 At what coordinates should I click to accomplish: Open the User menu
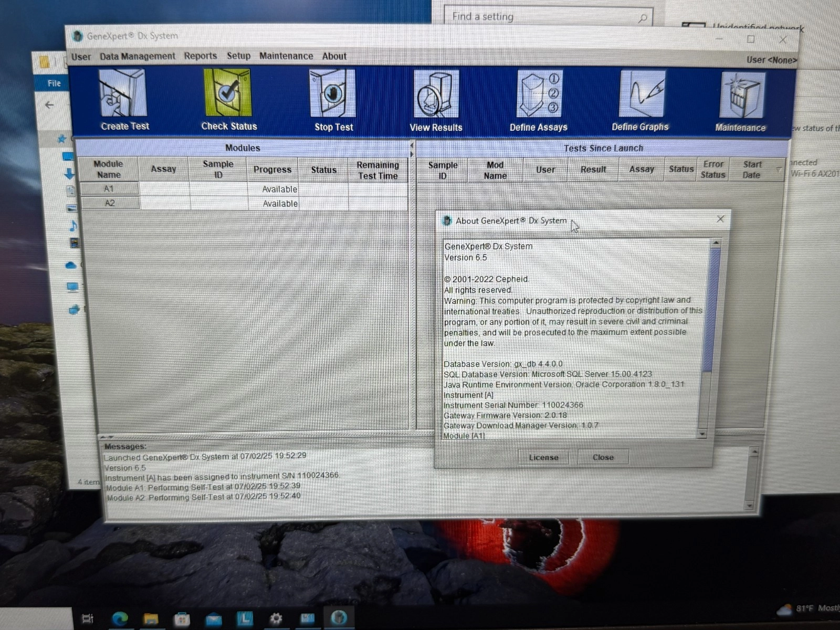point(81,57)
